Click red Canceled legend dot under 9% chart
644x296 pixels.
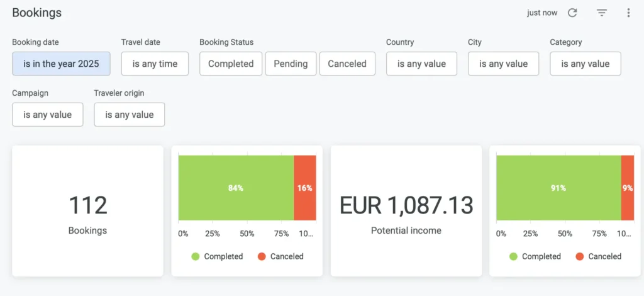coord(579,256)
